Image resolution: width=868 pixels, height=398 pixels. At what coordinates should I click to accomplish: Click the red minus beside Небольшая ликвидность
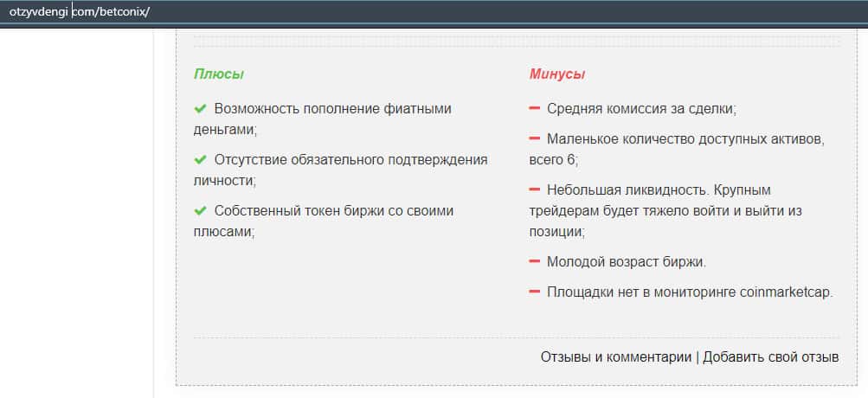[x=534, y=189]
